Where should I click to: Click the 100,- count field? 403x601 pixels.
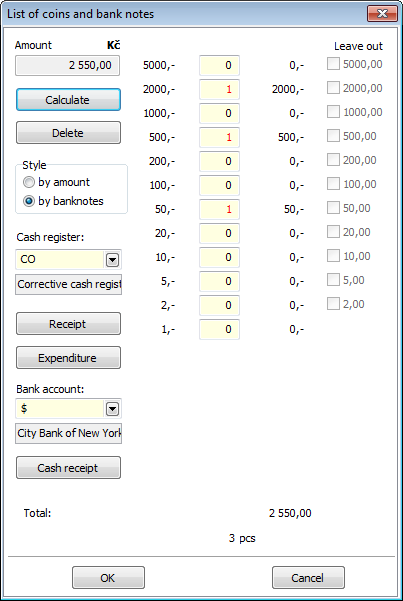pos(219,186)
